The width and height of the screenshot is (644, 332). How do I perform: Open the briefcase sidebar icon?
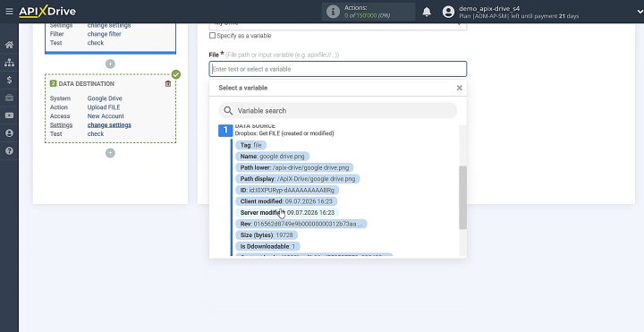[9, 98]
